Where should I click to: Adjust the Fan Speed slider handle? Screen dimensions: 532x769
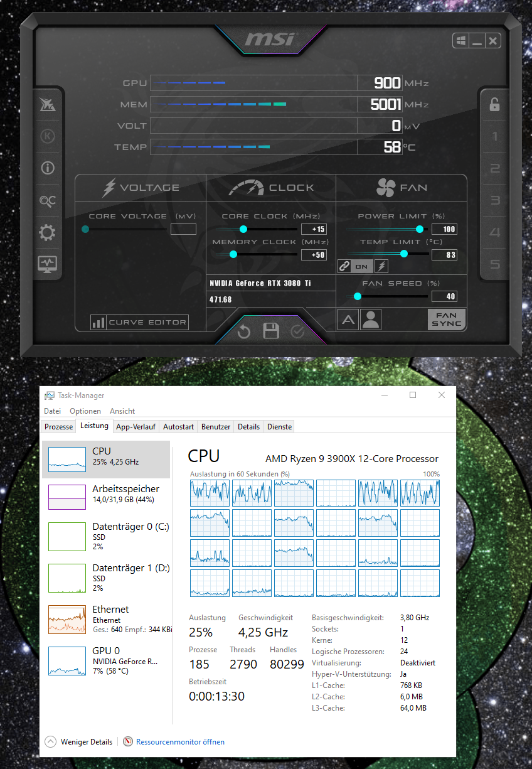[x=358, y=296]
